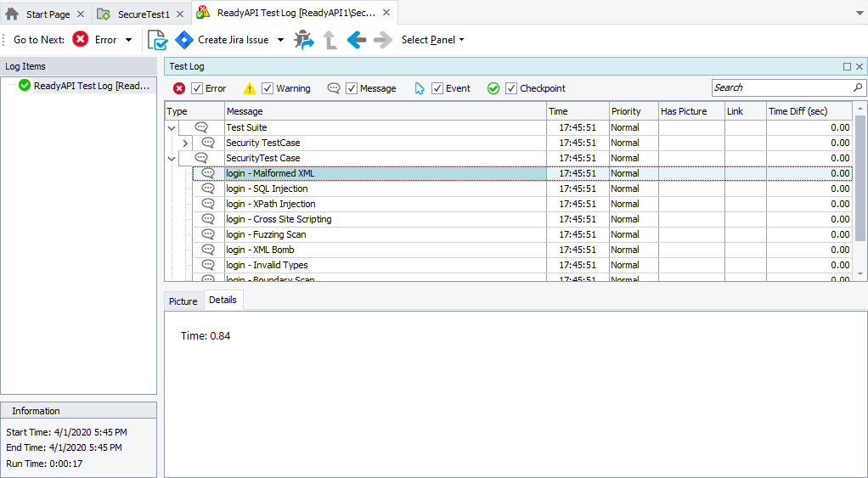Click the blue back arrow icon
The width and height of the screenshot is (868, 478).
tap(357, 40)
